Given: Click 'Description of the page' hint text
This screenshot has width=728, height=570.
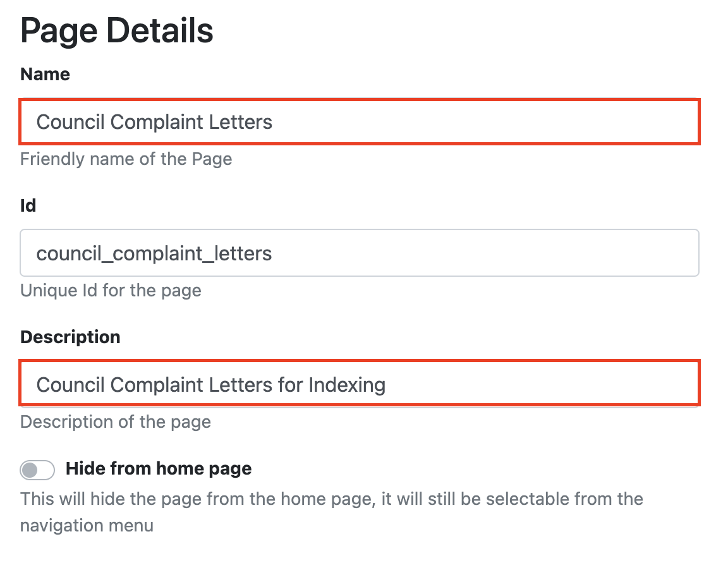Looking at the screenshot, I should coord(116,421).
